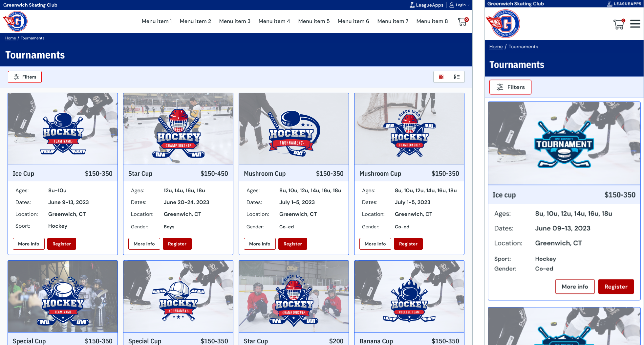The image size is (644, 345).
Task: Open second Mushroom Cup hockey net image
Action: (x=409, y=129)
